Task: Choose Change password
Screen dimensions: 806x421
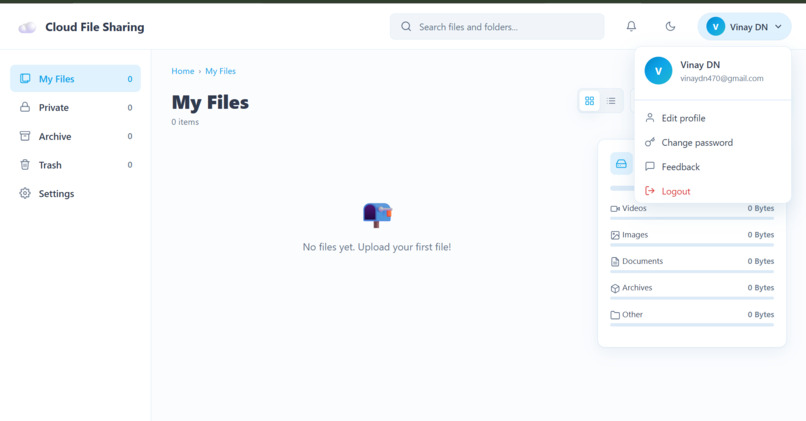Action: tap(712, 142)
